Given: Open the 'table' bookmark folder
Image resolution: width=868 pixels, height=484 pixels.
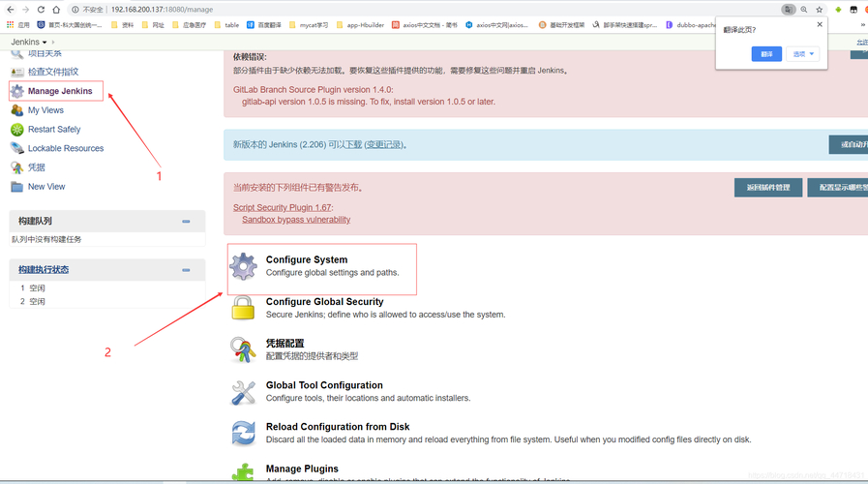Looking at the screenshot, I should (226, 25).
